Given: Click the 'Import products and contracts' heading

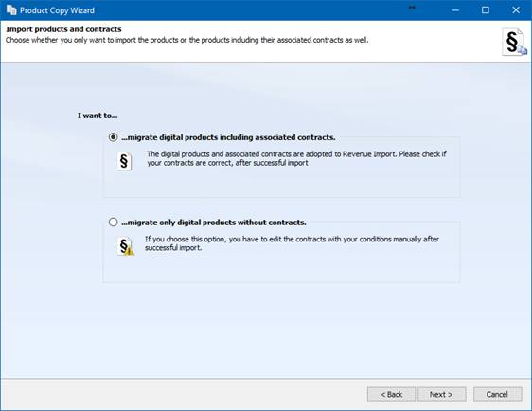Looking at the screenshot, I should click(x=63, y=29).
